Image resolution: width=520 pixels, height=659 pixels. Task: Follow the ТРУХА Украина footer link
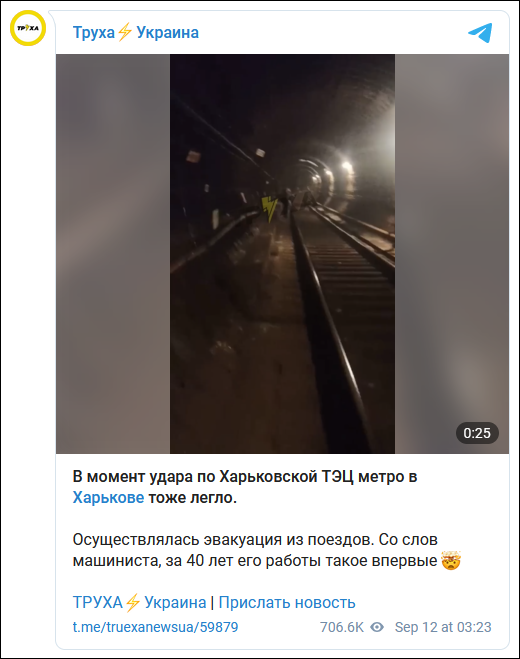tap(140, 602)
